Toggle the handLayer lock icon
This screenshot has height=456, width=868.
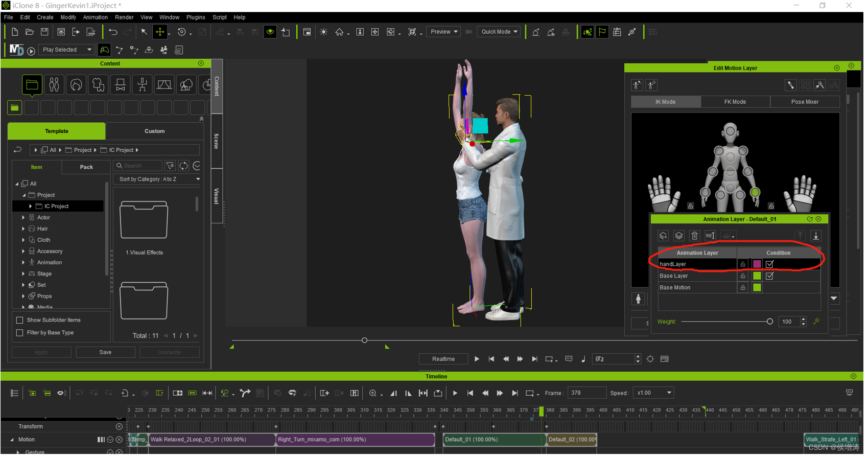(743, 264)
